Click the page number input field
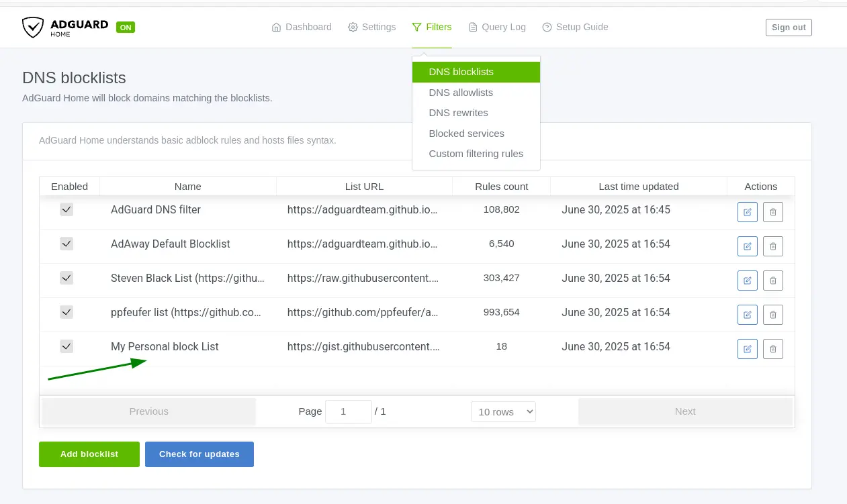847x504 pixels. [x=348, y=411]
